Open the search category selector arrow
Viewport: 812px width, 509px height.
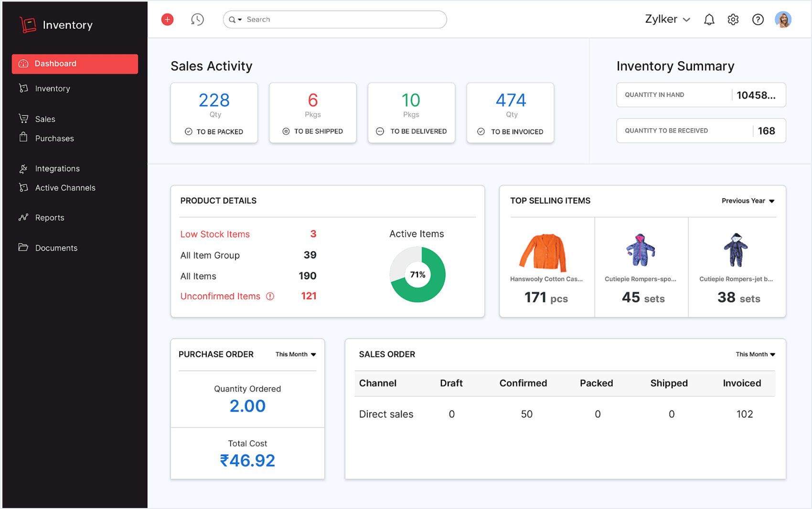pyautogui.click(x=240, y=20)
